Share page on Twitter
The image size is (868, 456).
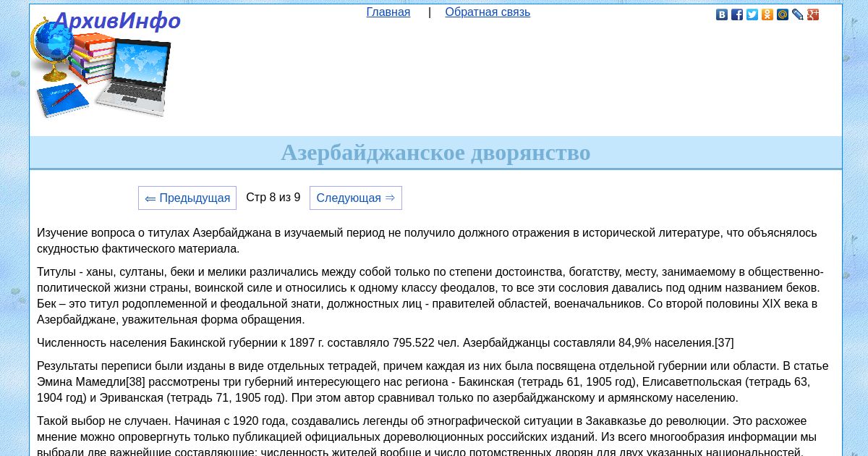(x=752, y=14)
